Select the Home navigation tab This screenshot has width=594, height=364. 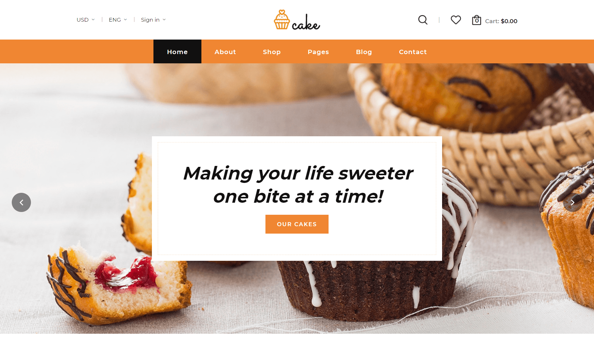[x=177, y=51]
